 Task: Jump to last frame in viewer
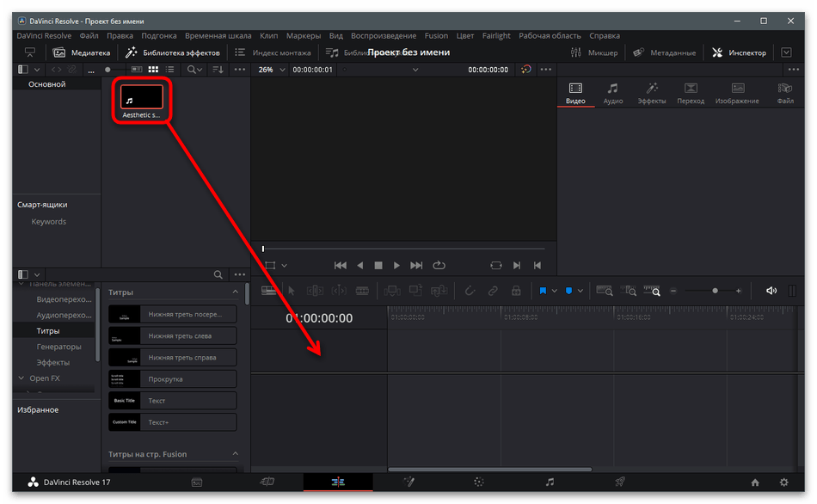pos(415,265)
